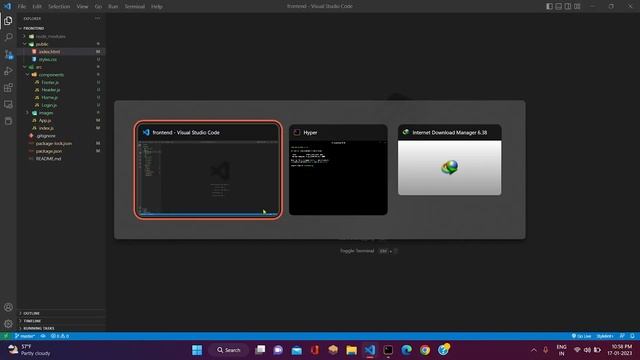Open the Accounts menu icon
Screen dimensions: 640x360
[8, 307]
